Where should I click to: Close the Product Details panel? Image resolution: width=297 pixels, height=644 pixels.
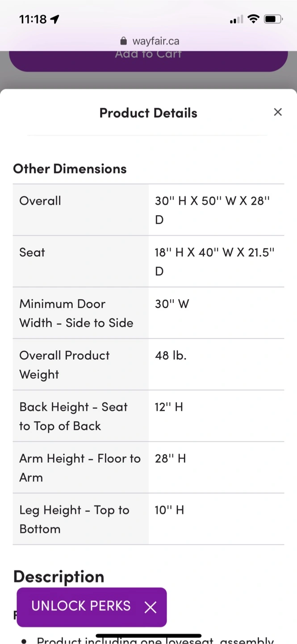click(278, 112)
